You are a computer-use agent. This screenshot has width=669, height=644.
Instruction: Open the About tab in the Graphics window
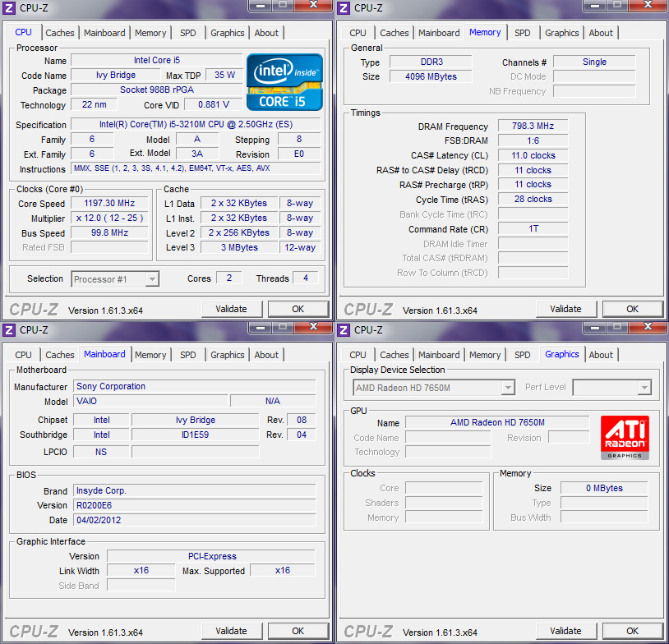click(601, 355)
